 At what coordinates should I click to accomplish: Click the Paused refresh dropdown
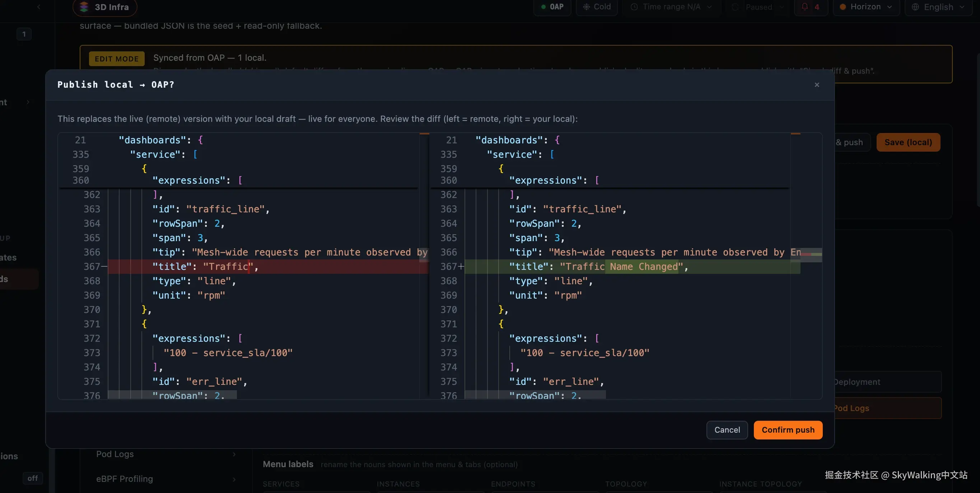(x=757, y=7)
